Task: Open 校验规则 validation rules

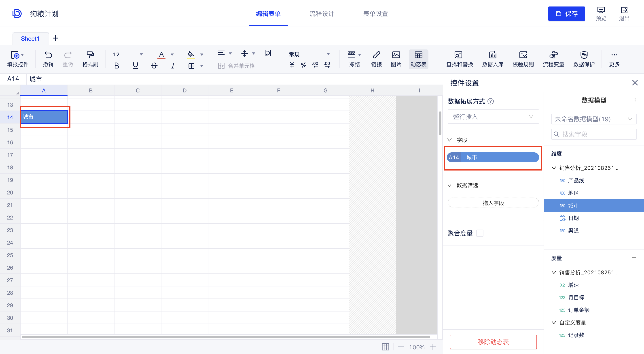Action: click(x=523, y=59)
